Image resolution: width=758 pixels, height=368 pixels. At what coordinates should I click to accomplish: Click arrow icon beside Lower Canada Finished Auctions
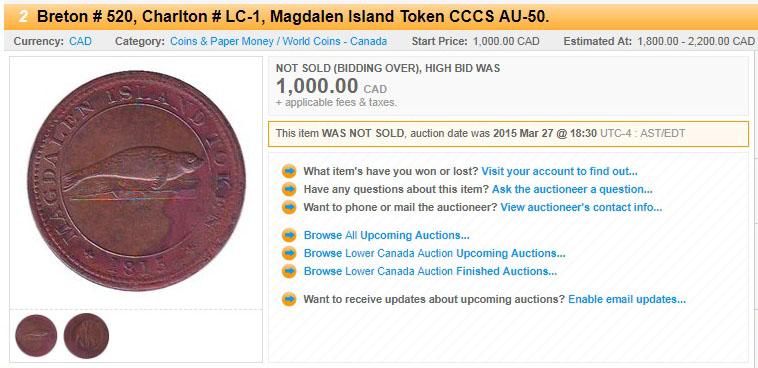(289, 271)
